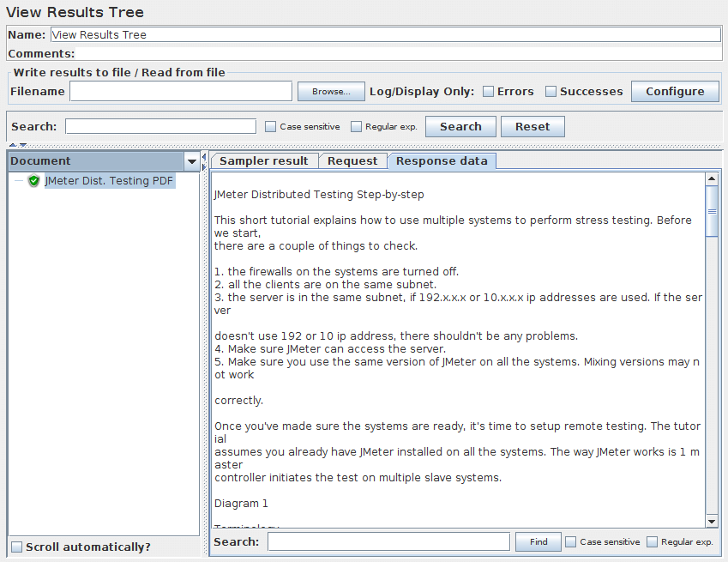Tick the top search Regular exp. checkbox
Screen dimensions: 728x562
tap(357, 127)
